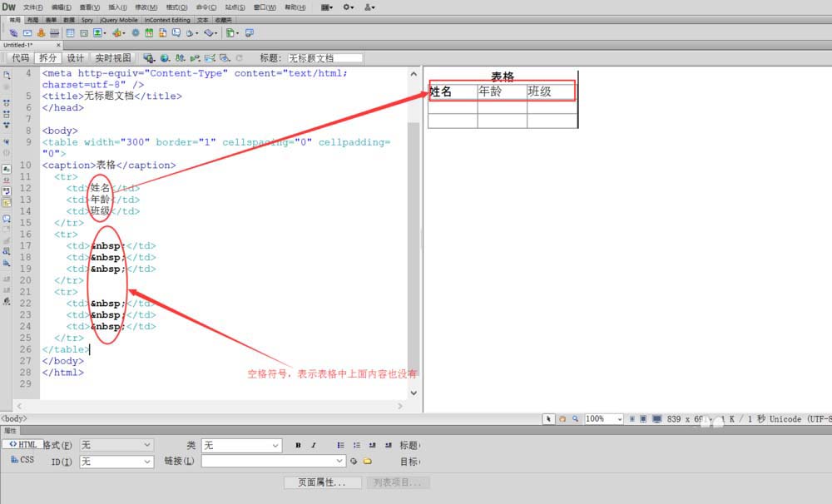832x504 pixels.
Task: Switch to Split view (拆分)
Action: [47, 58]
